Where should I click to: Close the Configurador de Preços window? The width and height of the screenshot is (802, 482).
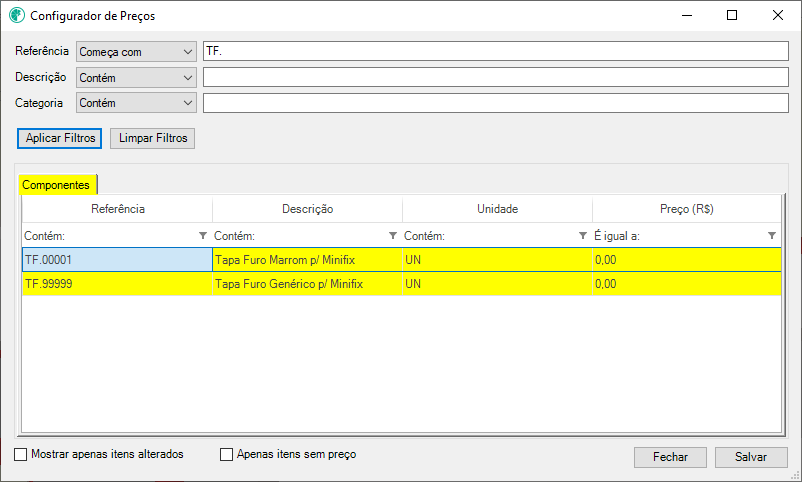pyautogui.click(x=777, y=15)
